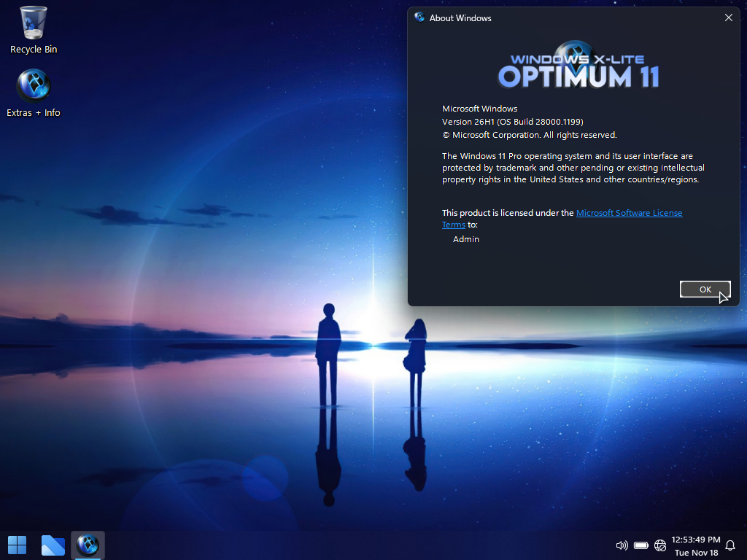Click the 'Extras + Info' label text
The image size is (747, 560).
[34, 113]
